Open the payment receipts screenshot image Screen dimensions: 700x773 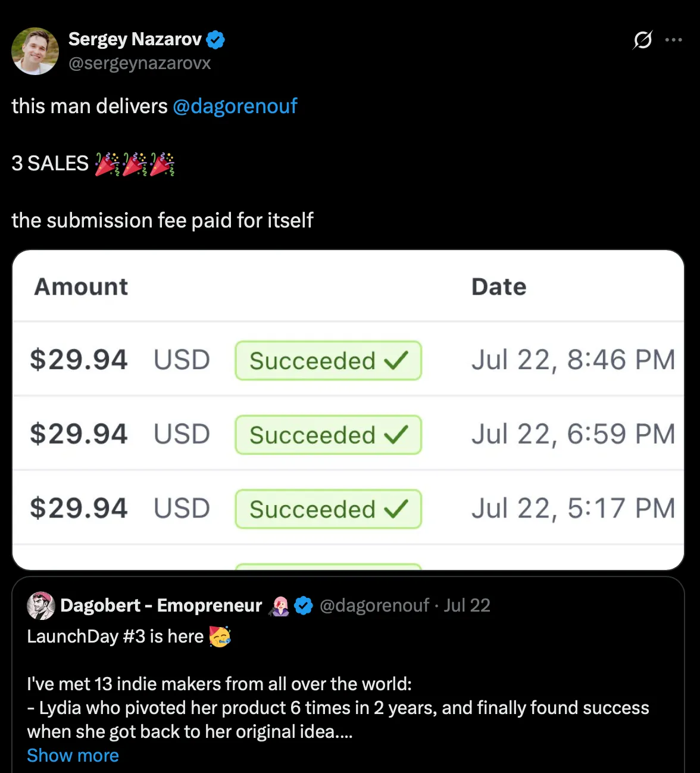(x=350, y=409)
